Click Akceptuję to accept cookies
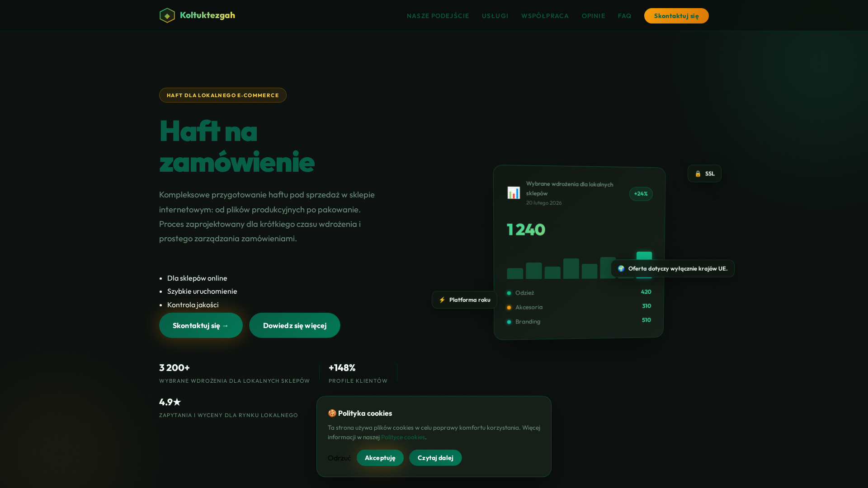This screenshot has height=488, width=868. tap(380, 458)
